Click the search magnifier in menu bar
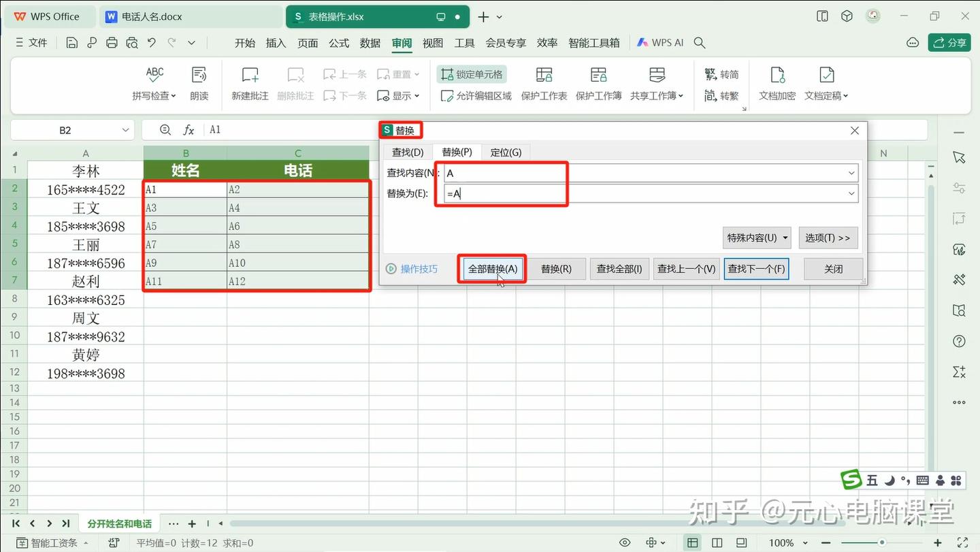 699,43
